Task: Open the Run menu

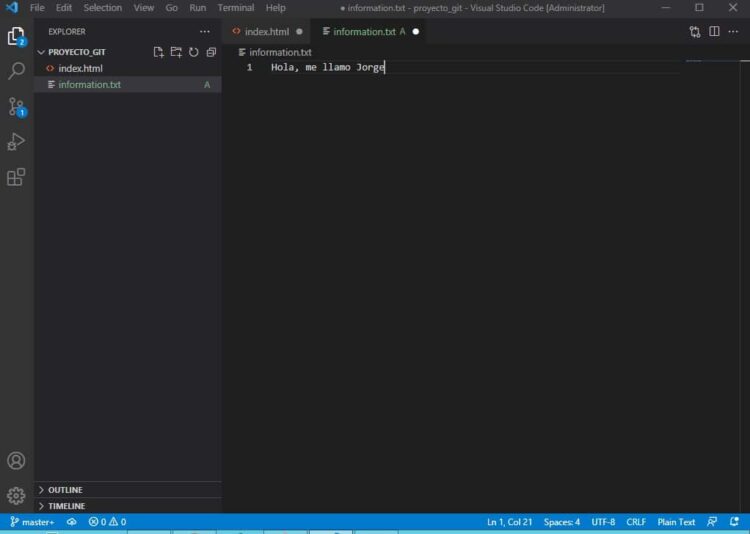Action: click(198, 8)
